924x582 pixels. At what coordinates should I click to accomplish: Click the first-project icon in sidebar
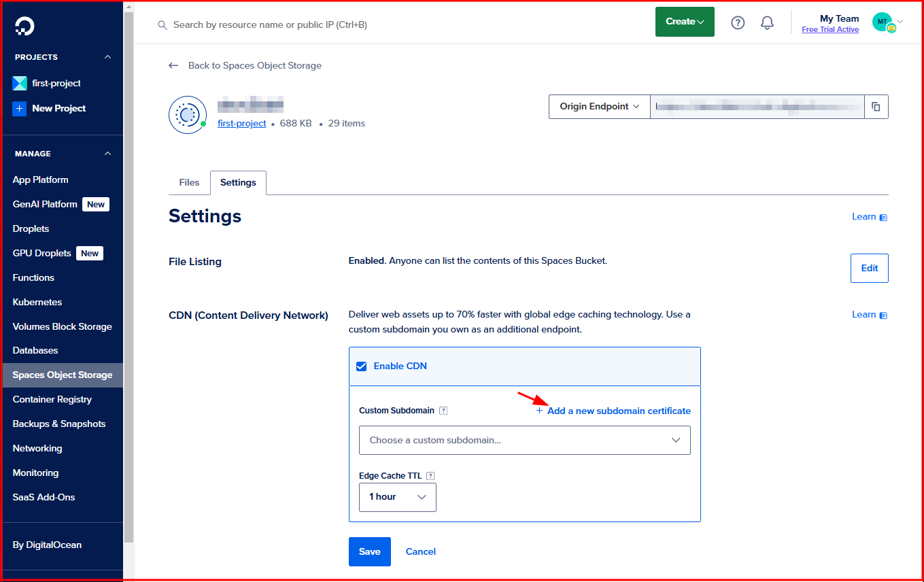(x=20, y=83)
